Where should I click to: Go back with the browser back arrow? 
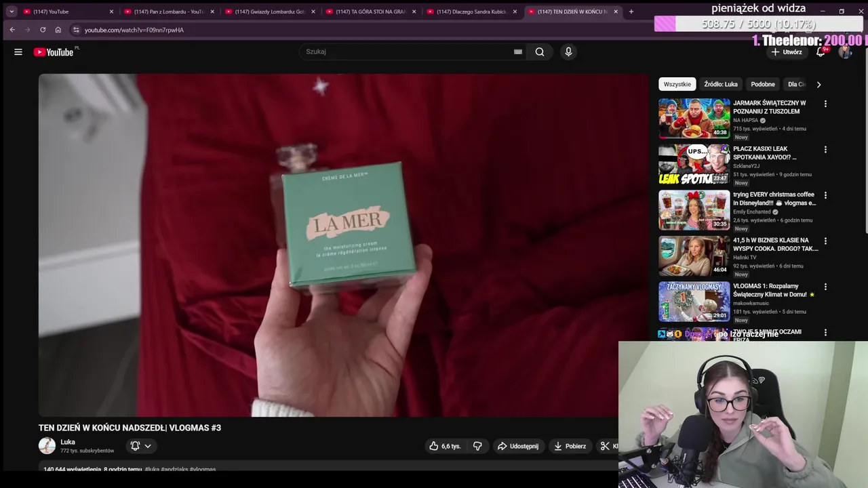[x=12, y=30]
